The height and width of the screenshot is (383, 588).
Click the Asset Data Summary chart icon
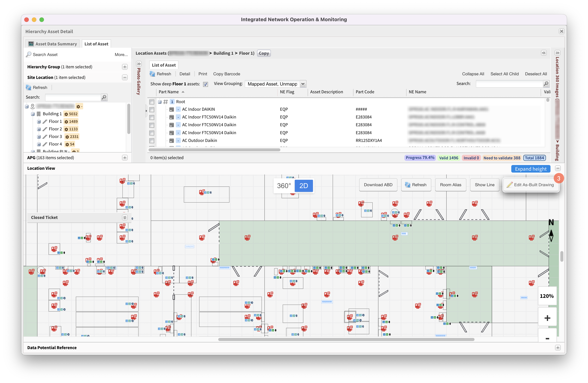[x=31, y=44]
